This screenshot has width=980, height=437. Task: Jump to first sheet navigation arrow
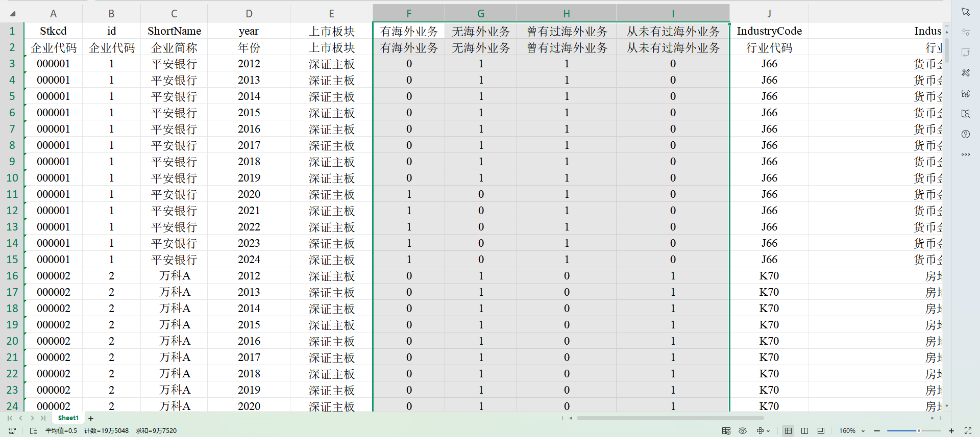(x=10, y=418)
